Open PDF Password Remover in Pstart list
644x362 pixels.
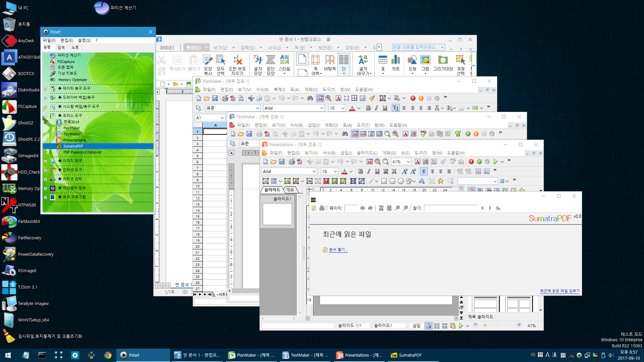(x=82, y=152)
